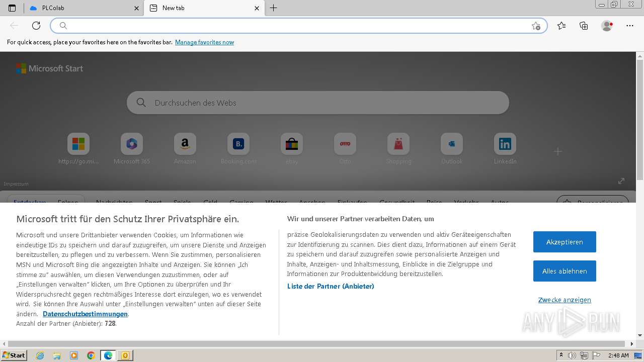Open the browser profile avatar
The height and width of the screenshot is (362, 644).
pos(607,26)
